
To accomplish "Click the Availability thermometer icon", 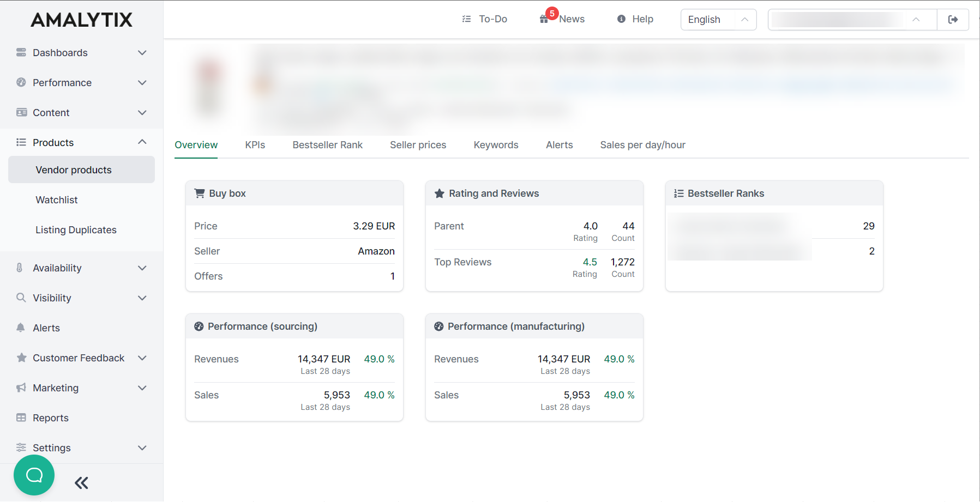I will coord(20,268).
